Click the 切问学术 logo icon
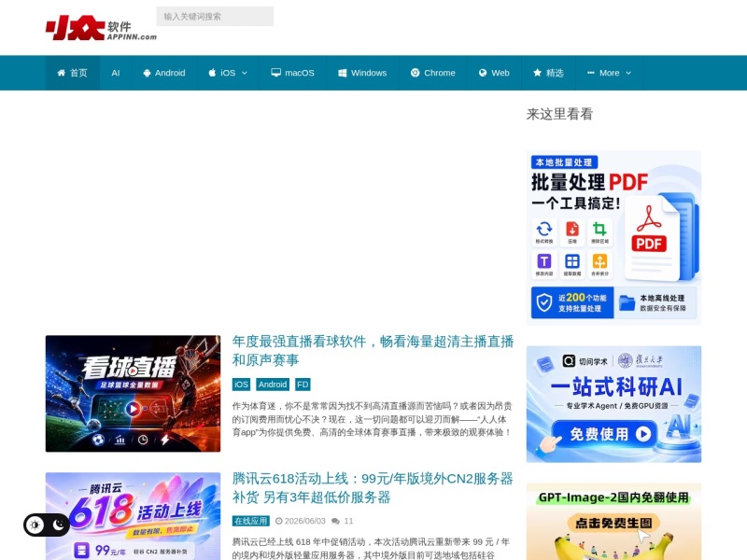The image size is (747, 560). (569, 360)
